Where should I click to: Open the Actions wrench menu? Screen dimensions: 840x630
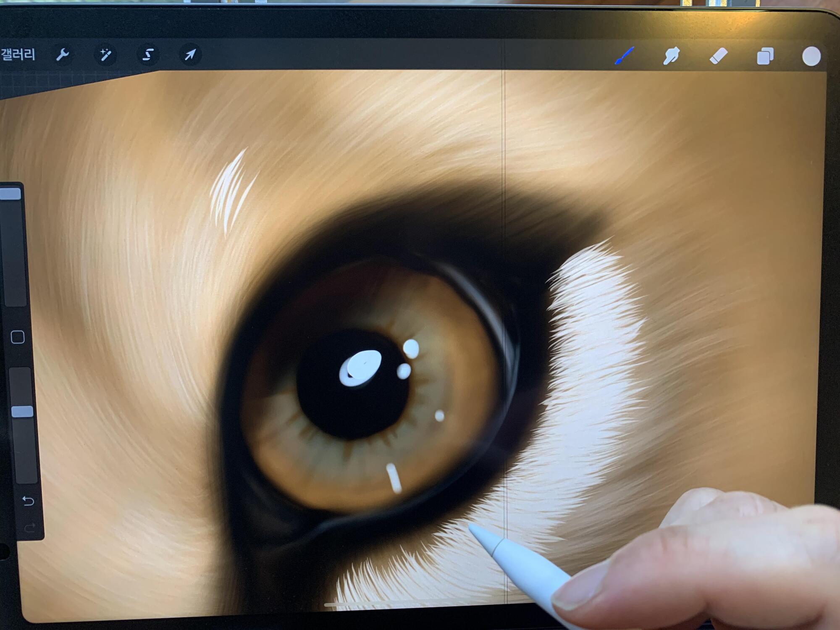63,55
